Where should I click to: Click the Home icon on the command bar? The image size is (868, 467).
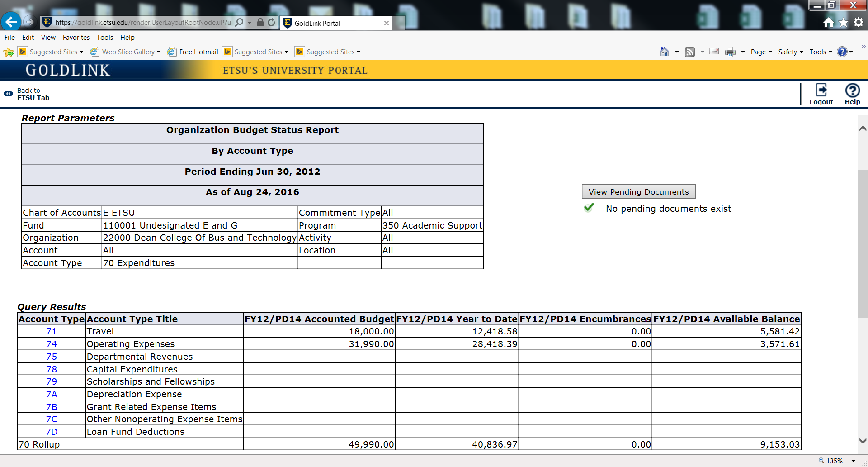(665, 51)
